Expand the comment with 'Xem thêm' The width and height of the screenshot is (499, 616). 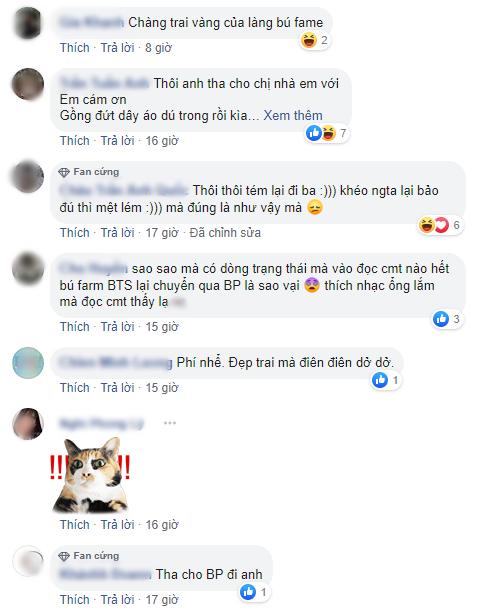point(293,116)
